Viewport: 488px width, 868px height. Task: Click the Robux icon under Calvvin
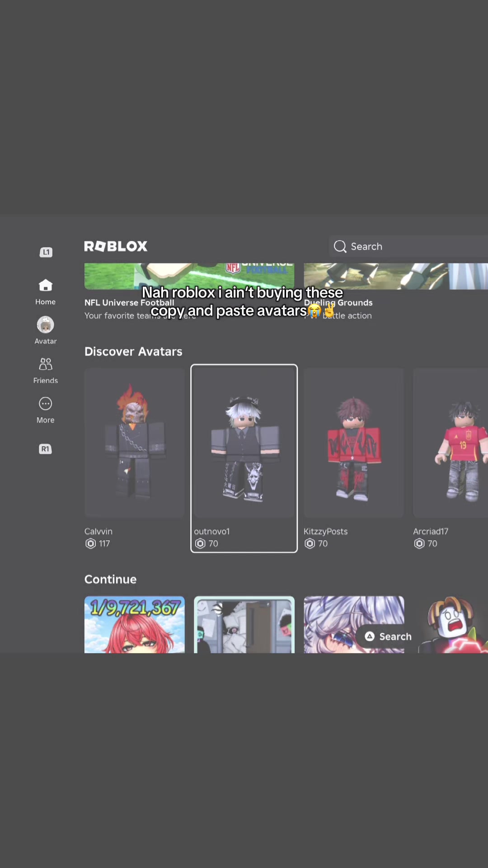pyautogui.click(x=90, y=543)
